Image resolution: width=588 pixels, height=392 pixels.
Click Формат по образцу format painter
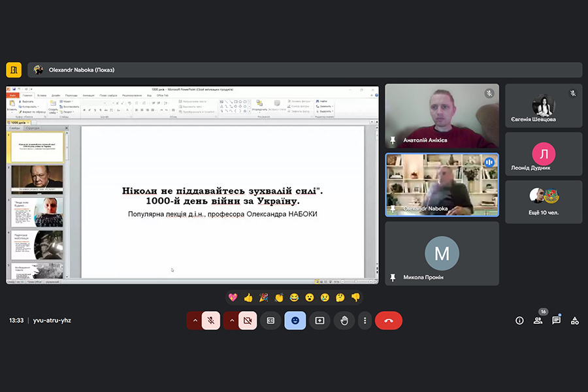click(x=32, y=112)
